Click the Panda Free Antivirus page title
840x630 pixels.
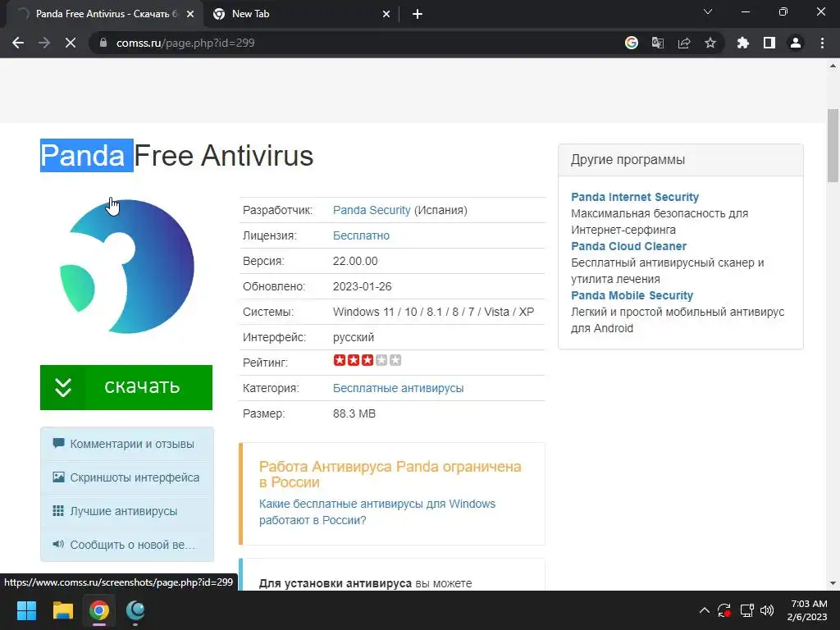(177, 156)
